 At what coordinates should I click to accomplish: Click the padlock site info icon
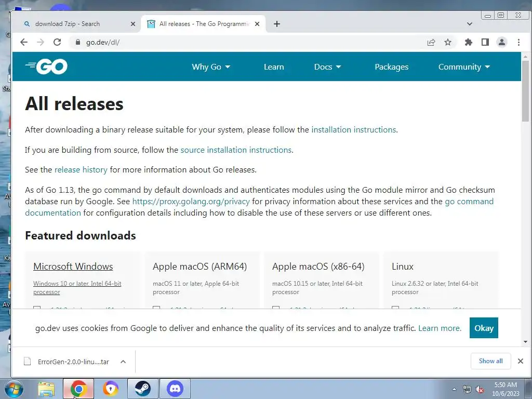coord(78,42)
